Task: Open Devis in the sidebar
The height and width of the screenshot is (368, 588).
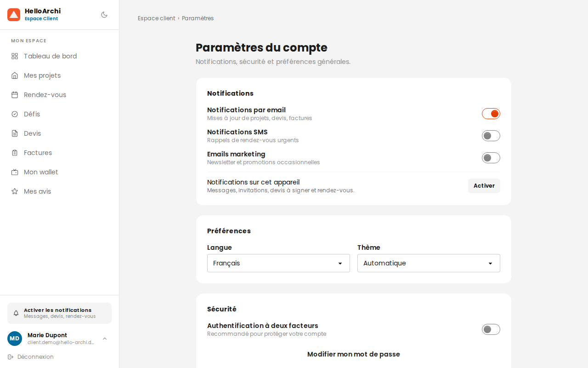Action: 60,133
